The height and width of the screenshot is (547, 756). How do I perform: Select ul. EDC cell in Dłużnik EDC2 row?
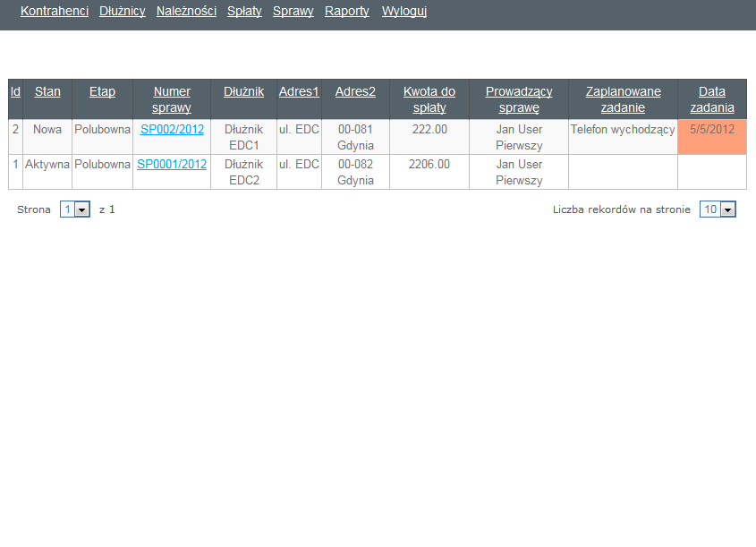coord(299,172)
